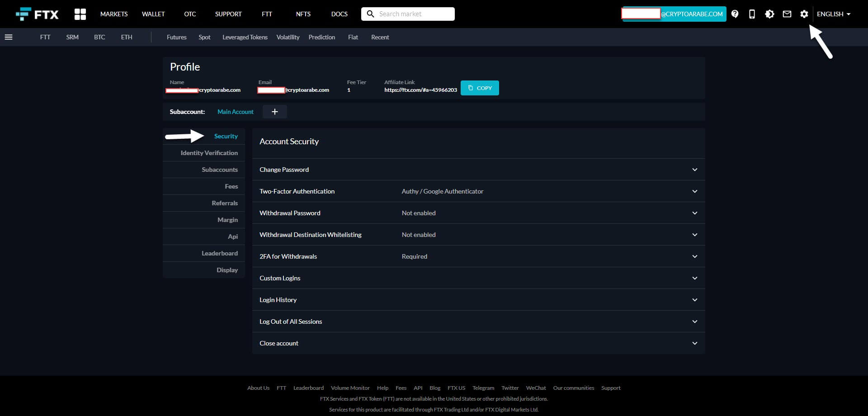This screenshot has height=416, width=868.
Task: Open the Twitter footer link
Action: pos(510,388)
